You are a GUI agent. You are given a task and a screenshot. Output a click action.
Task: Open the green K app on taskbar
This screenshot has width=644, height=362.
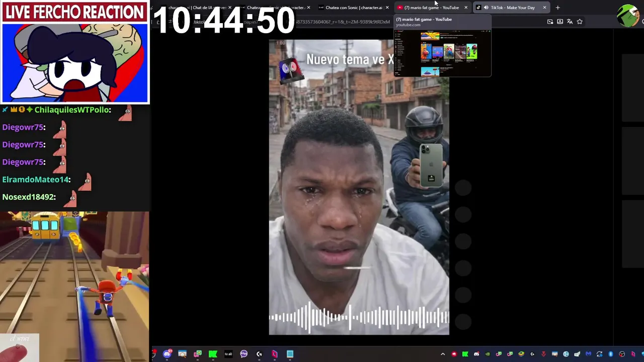click(213, 354)
